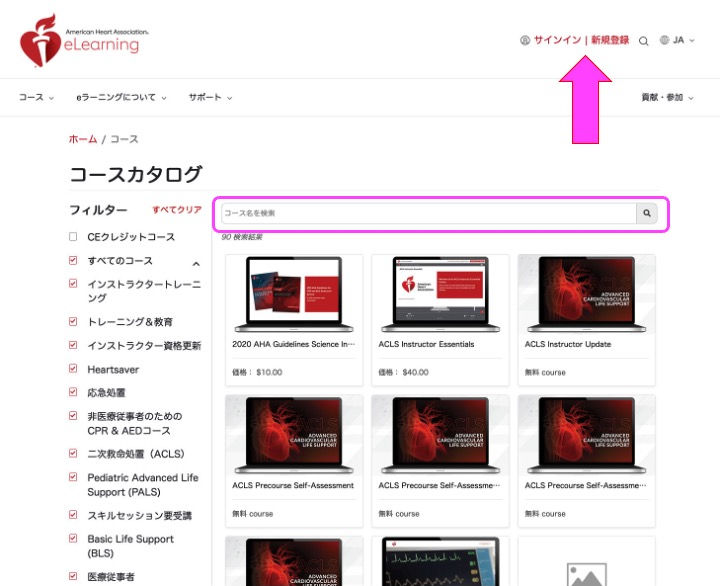
Task: Click the course search magnifier button
Action: (x=647, y=213)
